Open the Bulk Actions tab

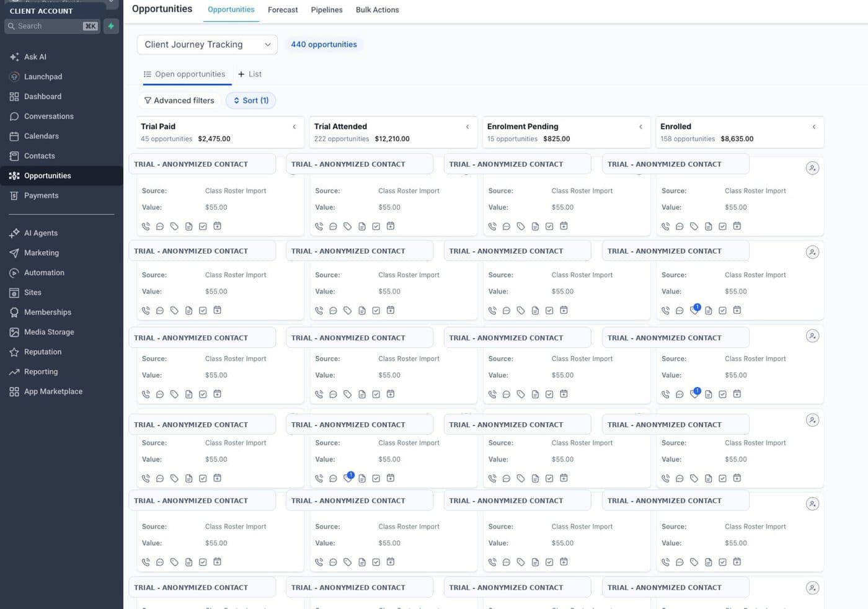378,10
